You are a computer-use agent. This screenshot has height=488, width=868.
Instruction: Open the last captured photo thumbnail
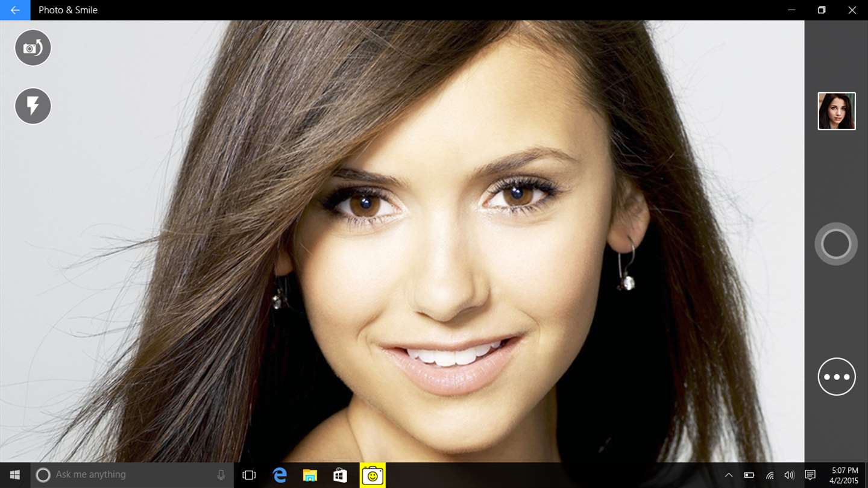(837, 111)
